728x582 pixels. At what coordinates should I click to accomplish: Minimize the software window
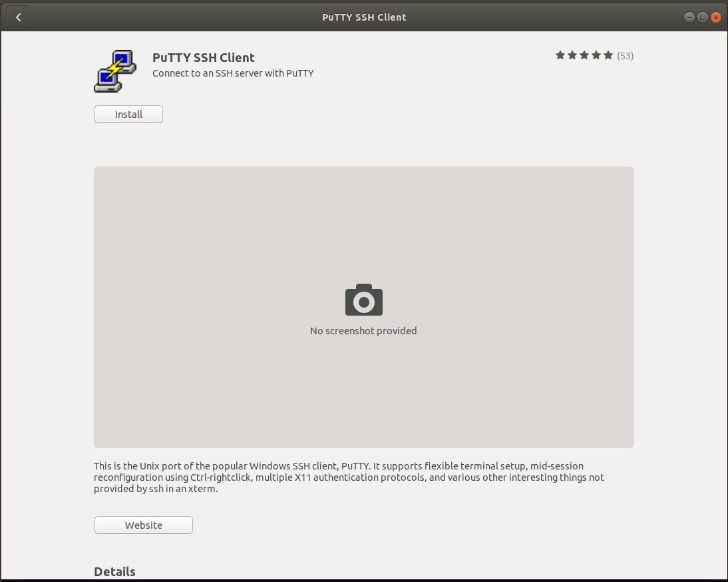click(689, 17)
